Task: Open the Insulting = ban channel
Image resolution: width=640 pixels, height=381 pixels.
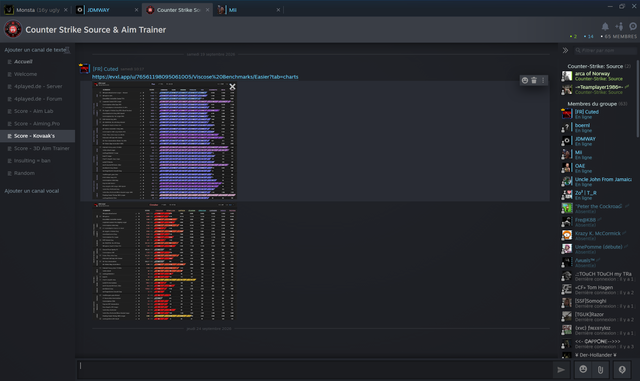Action: click(38, 161)
